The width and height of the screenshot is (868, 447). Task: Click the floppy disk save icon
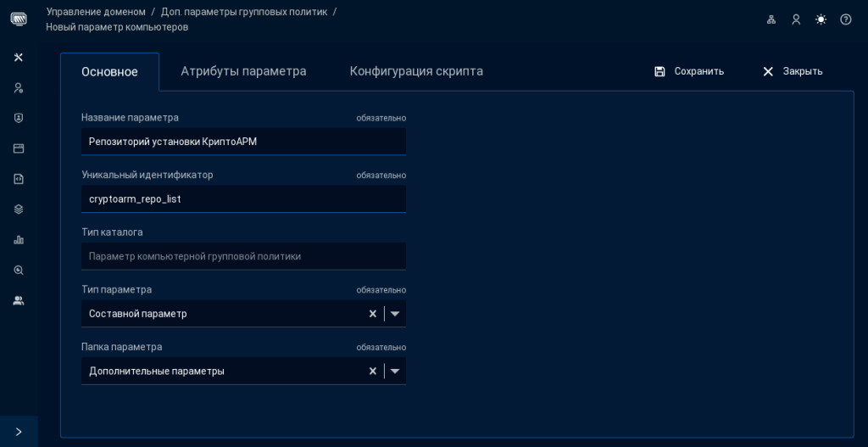tap(659, 71)
